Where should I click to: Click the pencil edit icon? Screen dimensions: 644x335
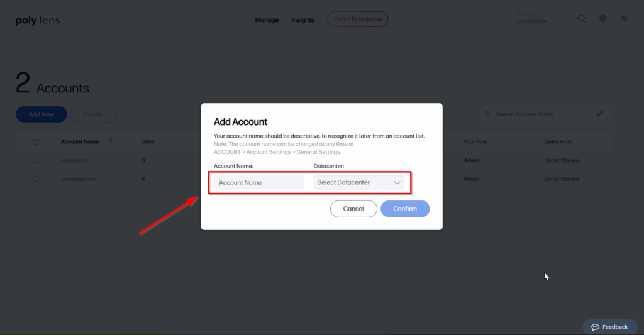601,114
